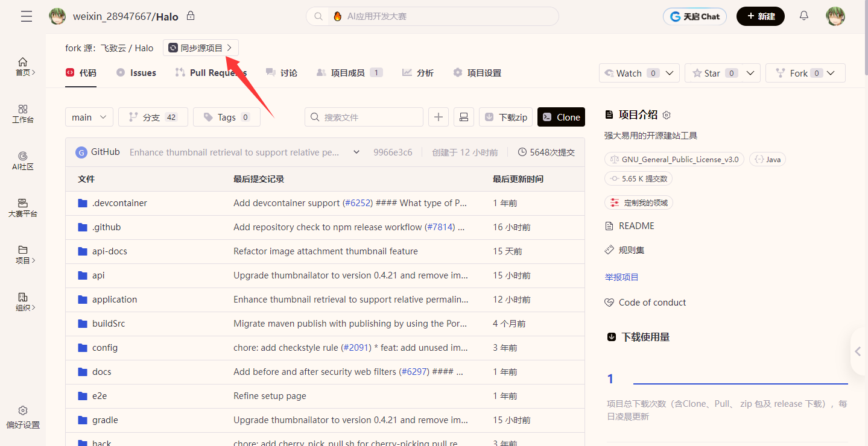Open the main branch dropdown
Screen dimensions: 868x446
89,116
